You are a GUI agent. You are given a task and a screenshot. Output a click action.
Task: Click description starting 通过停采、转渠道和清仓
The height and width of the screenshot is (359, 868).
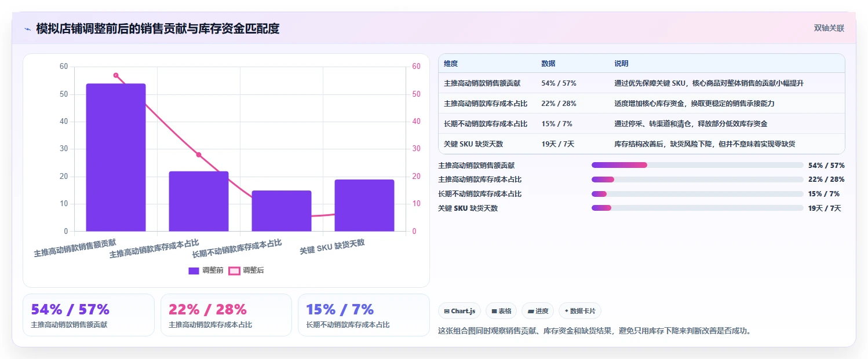pyautogui.click(x=691, y=124)
